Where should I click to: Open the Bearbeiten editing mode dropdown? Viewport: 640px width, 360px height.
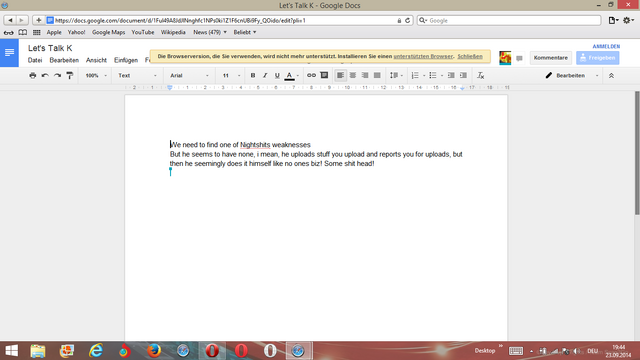(572, 76)
